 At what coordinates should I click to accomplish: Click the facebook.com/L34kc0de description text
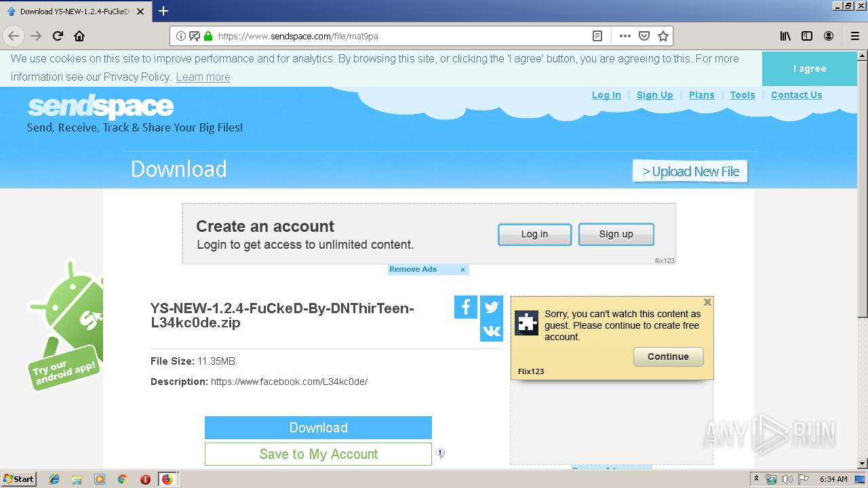pos(290,382)
